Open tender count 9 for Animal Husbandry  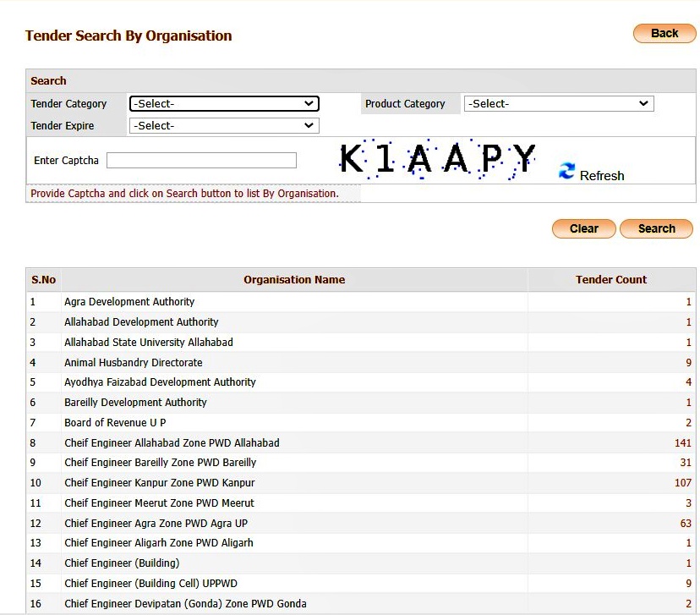coord(688,362)
